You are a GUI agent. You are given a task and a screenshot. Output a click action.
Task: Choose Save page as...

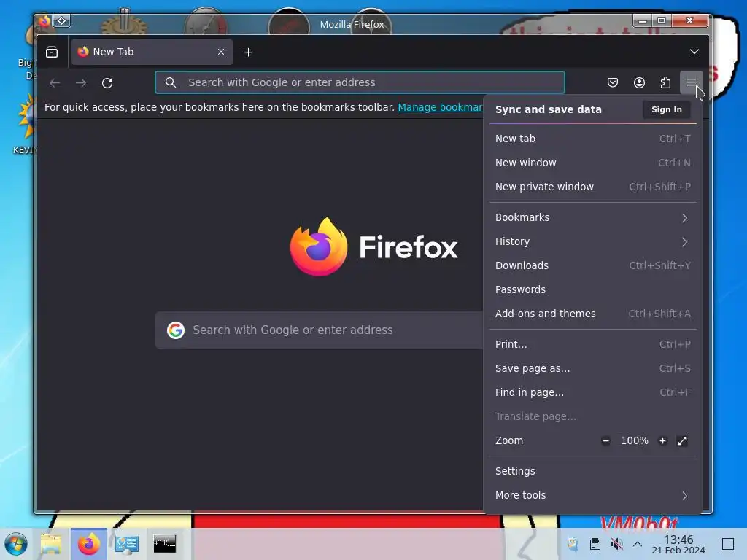click(x=592, y=368)
